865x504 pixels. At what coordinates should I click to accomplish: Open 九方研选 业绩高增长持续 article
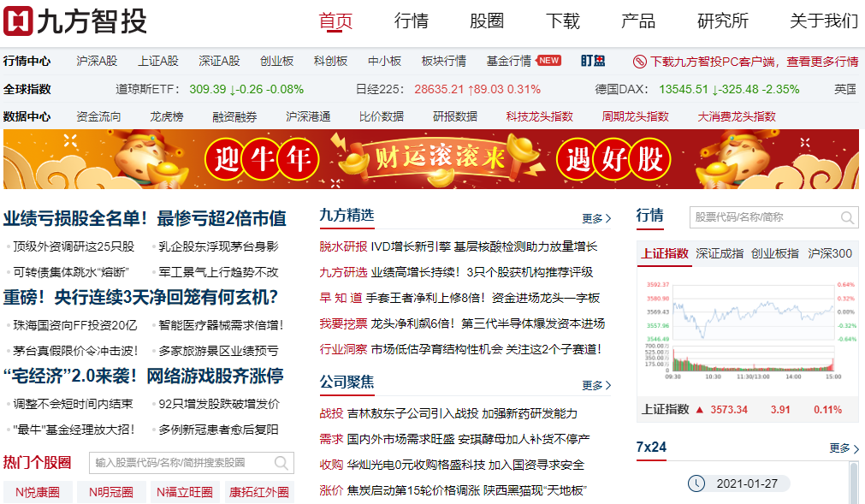click(456, 272)
